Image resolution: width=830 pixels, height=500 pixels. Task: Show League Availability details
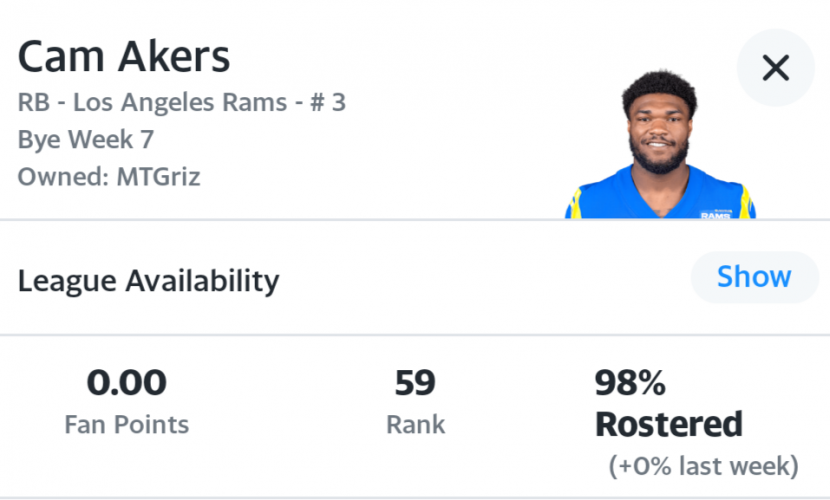pos(754,277)
